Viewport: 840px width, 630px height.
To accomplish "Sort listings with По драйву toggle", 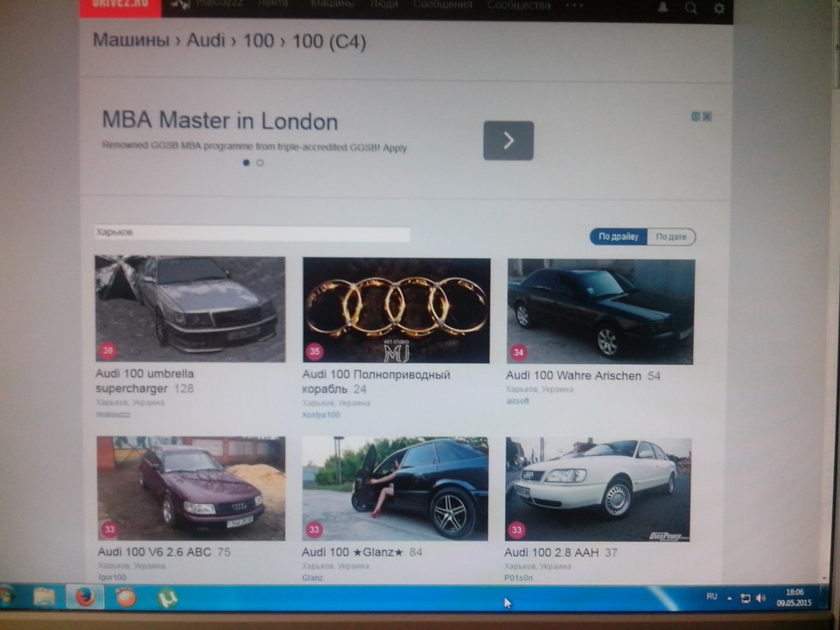I will coord(619,236).
